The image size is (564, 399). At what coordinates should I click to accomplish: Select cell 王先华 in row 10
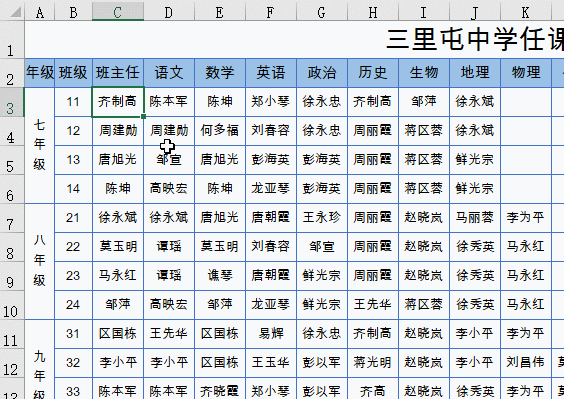pos(373,304)
